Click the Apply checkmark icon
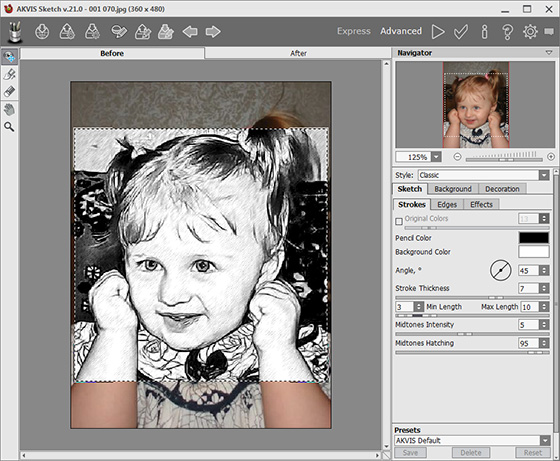Image resolution: width=560 pixels, height=461 pixels. pos(461,32)
